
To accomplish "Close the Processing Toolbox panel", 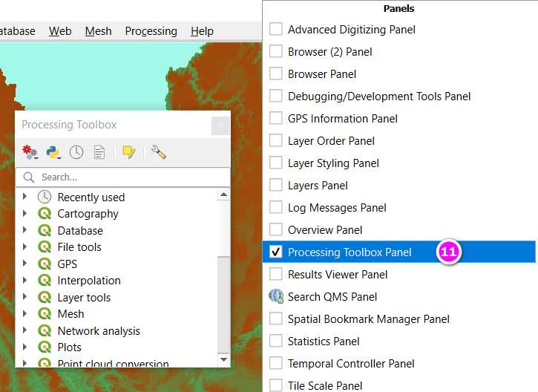I will point(220,125).
